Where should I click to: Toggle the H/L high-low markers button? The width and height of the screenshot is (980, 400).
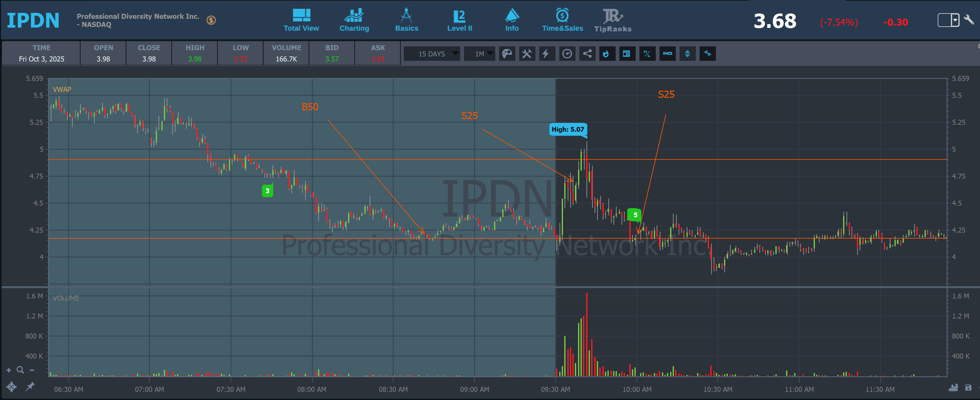point(647,54)
